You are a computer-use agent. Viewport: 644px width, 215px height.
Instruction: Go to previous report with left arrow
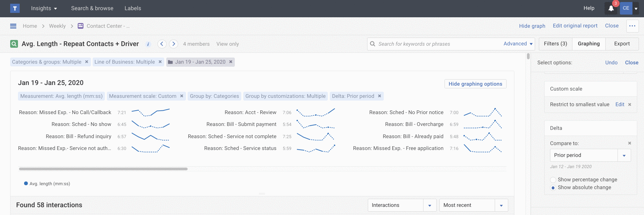pyautogui.click(x=162, y=44)
